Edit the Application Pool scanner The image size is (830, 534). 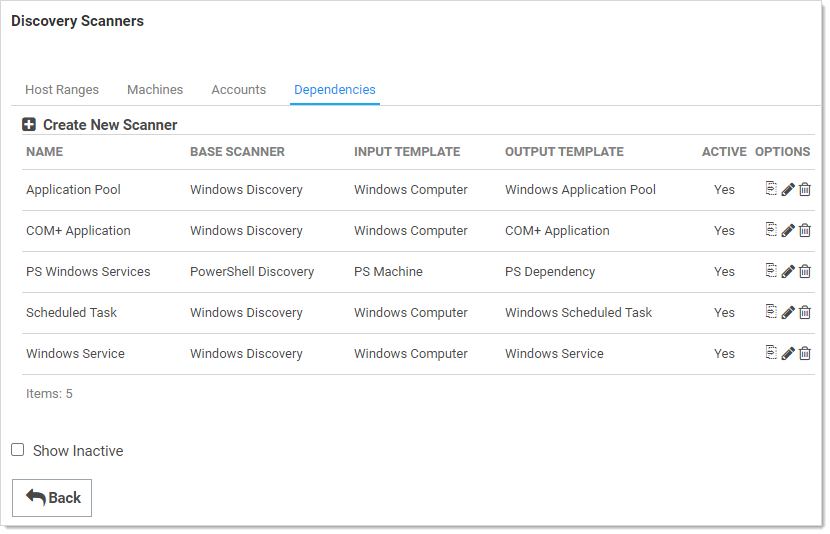click(788, 190)
